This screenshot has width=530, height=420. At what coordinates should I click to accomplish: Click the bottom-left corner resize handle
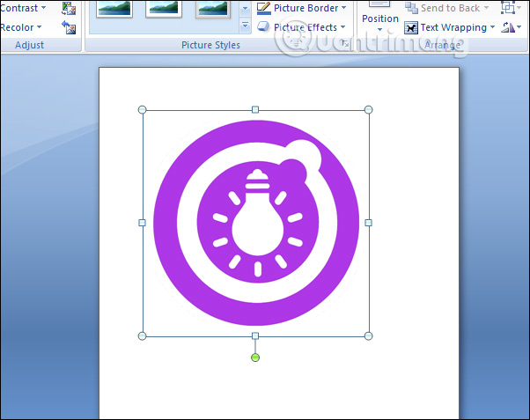tap(143, 335)
